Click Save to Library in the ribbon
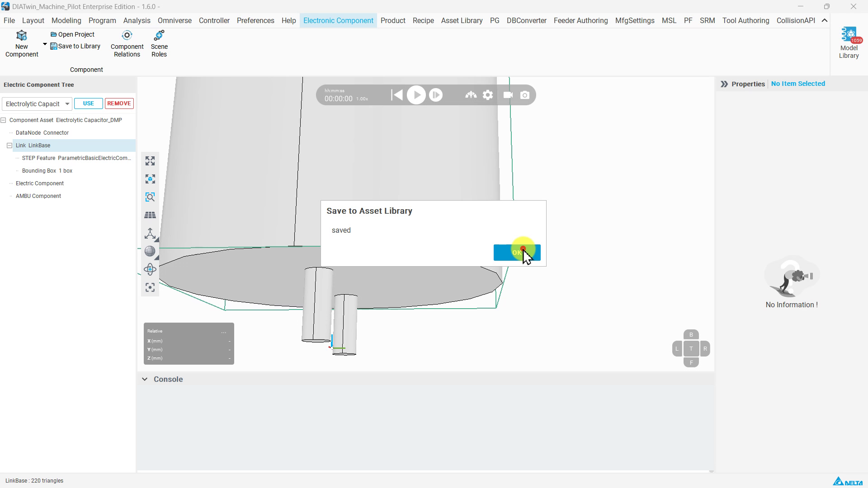The width and height of the screenshot is (868, 488). pyautogui.click(x=75, y=46)
